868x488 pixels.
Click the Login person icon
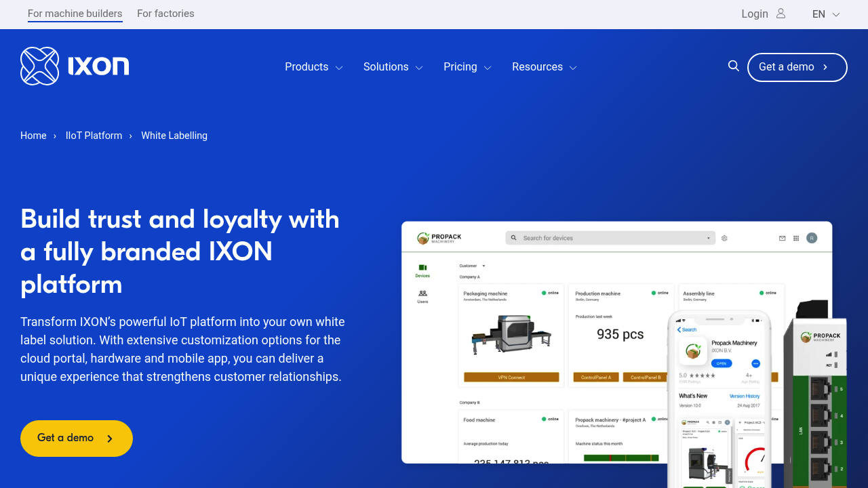(x=780, y=14)
